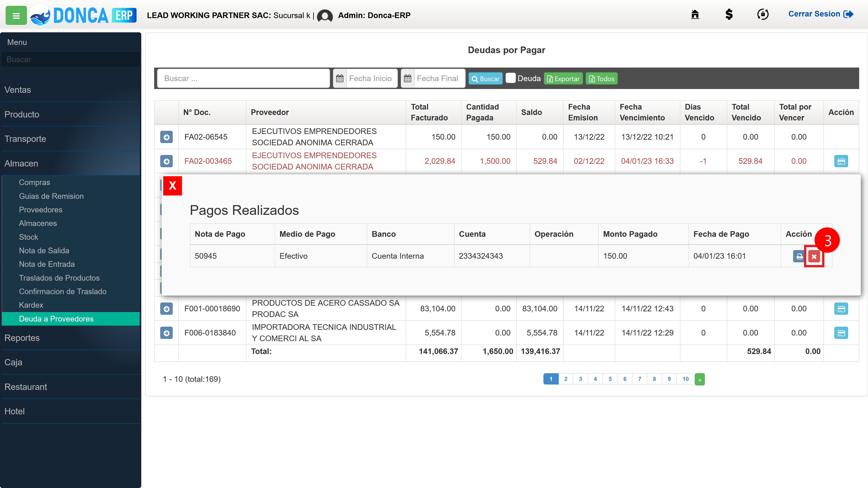Expand the Restaurant menu
The height and width of the screenshot is (488, 868).
click(x=71, y=387)
